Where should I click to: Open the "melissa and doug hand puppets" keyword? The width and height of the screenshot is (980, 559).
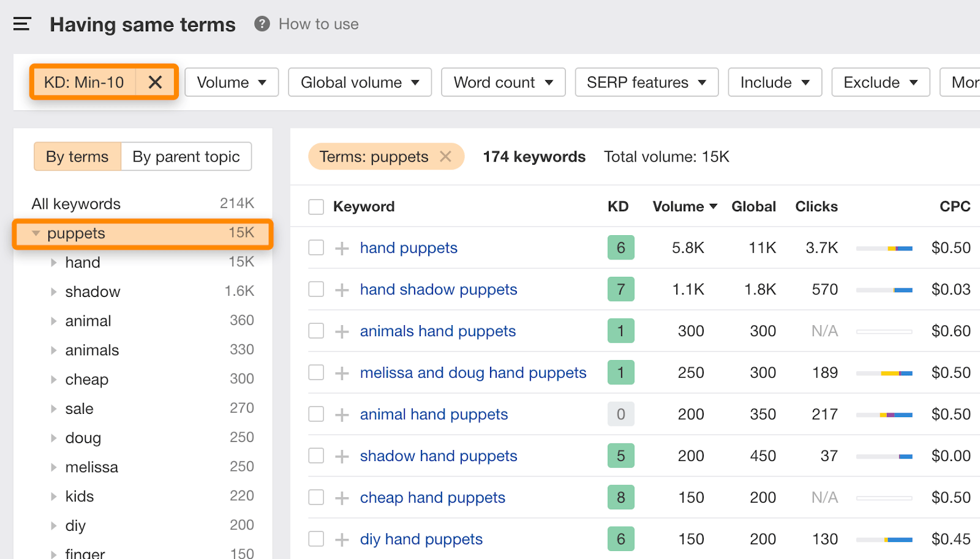(473, 372)
